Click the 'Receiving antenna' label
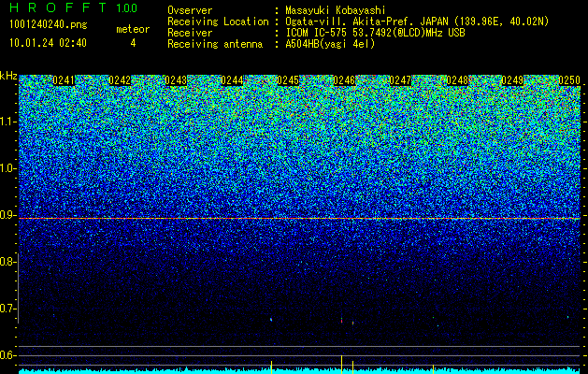The width and height of the screenshot is (588, 374). click(x=215, y=44)
